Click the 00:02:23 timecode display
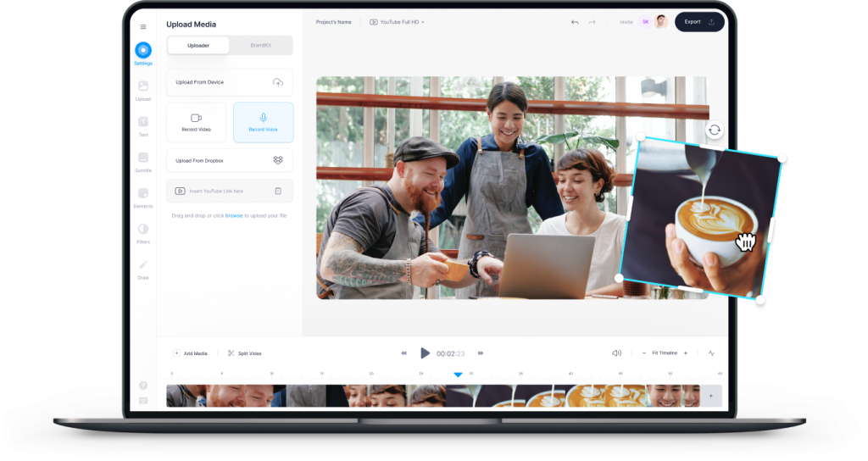868x461 pixels. 451,353
